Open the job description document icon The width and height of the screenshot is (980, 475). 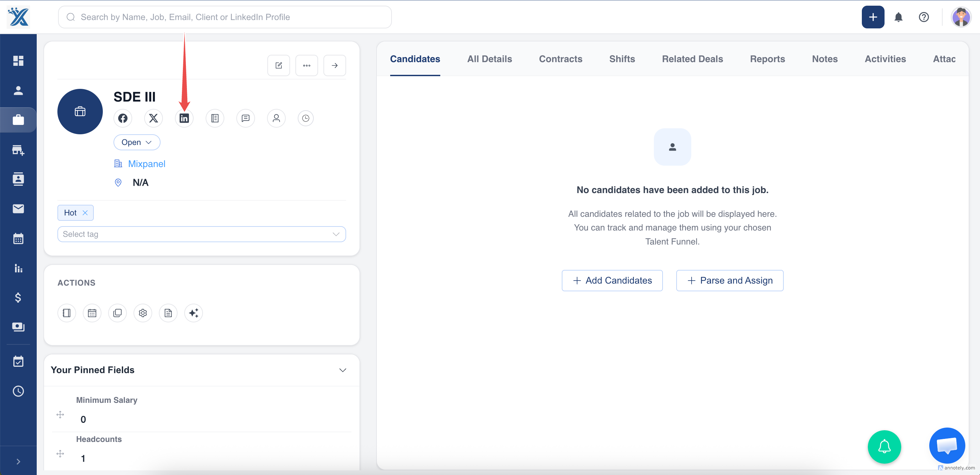[x=215, y=118]
